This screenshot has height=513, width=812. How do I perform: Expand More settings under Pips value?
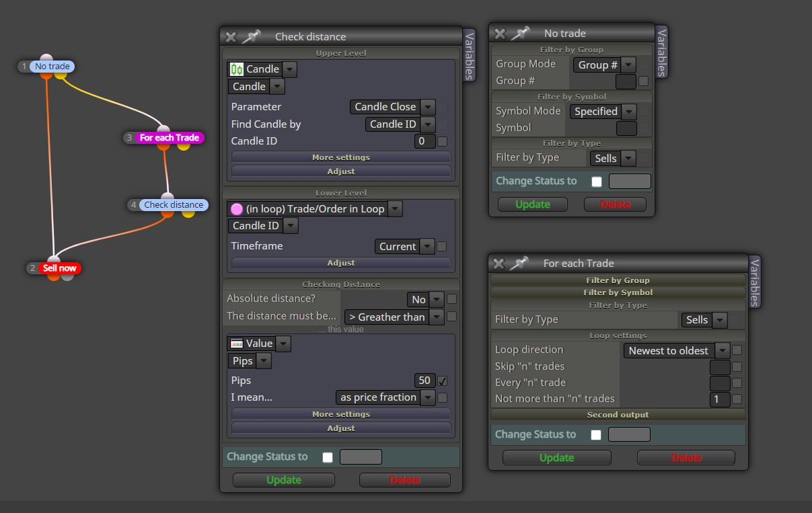click(x=341, y=414)
